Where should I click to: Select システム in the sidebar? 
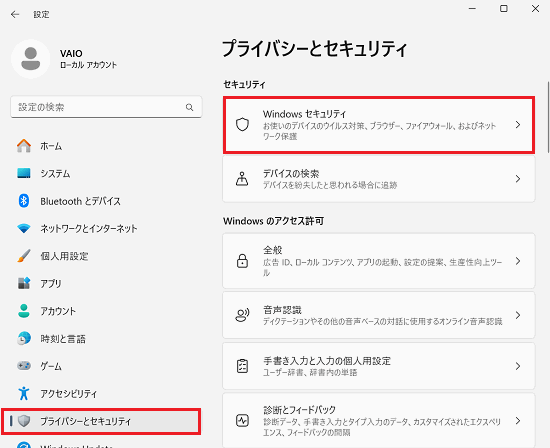[55, 174]
